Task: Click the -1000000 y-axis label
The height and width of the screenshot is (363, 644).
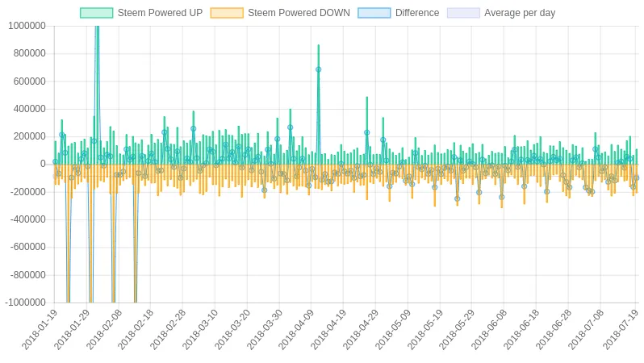Action: [25, 302]
